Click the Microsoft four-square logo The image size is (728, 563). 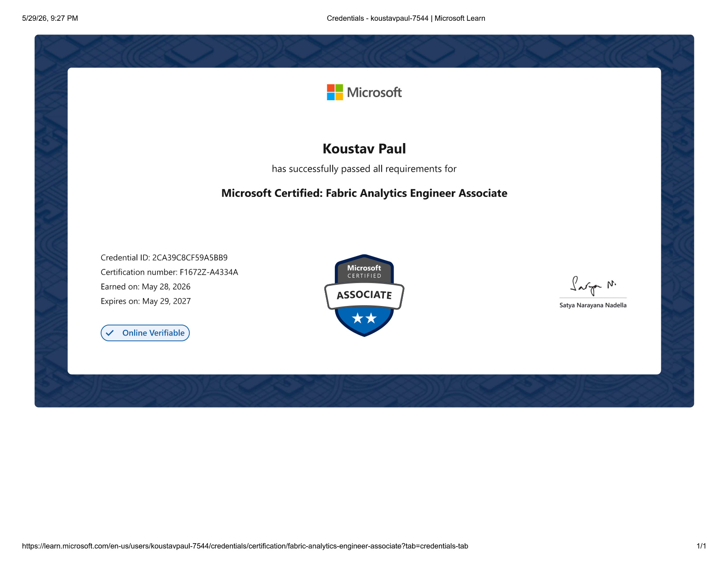(x=335, y=92)
